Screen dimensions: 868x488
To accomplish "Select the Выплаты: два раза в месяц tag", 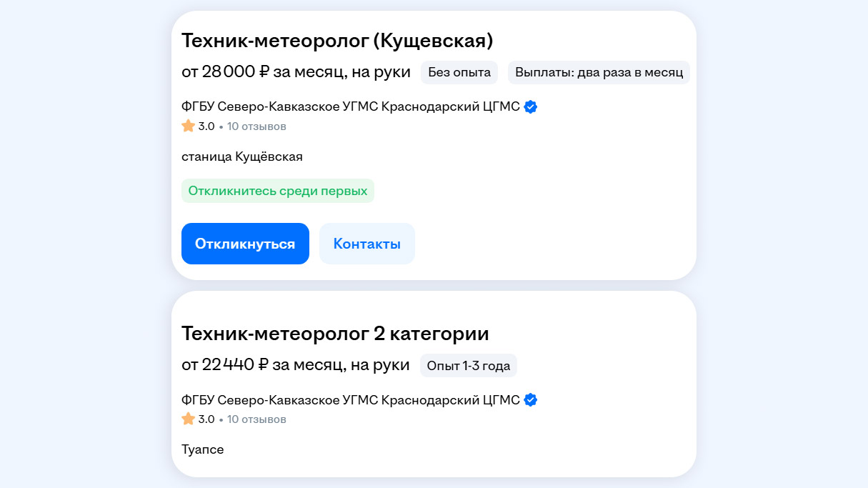I will coord(599,72).
